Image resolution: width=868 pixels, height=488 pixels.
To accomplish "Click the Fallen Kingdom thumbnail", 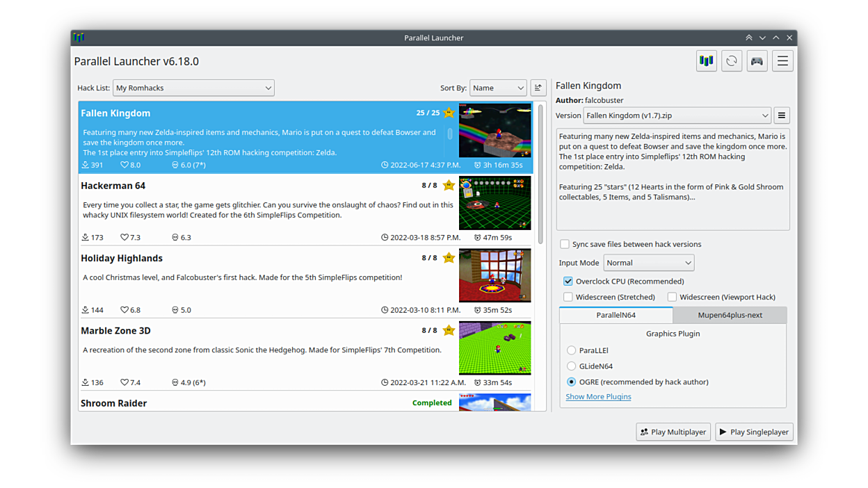I will coord(495,131).
